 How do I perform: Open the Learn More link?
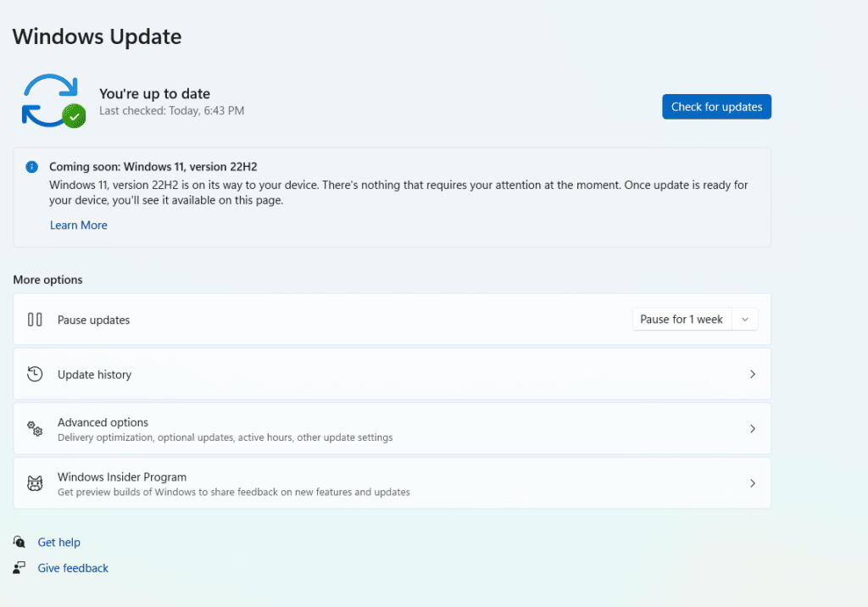coord(78,226)
